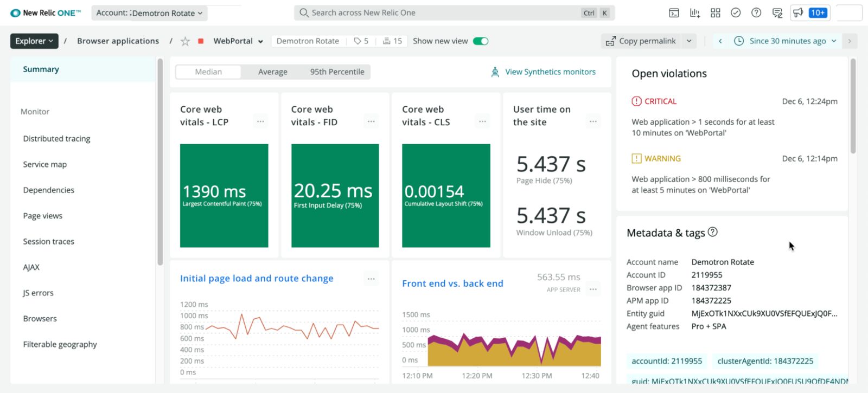The height and width of the screenshot is (393, 868).
Task: Open the announcements megaphone icon
Action: pos(798,13)
